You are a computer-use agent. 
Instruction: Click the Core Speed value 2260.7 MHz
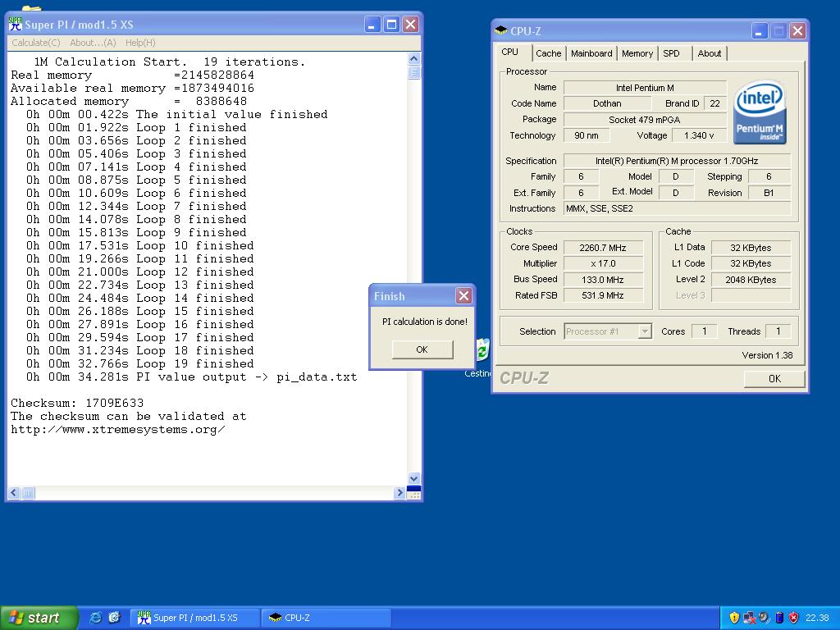(603, 248)
